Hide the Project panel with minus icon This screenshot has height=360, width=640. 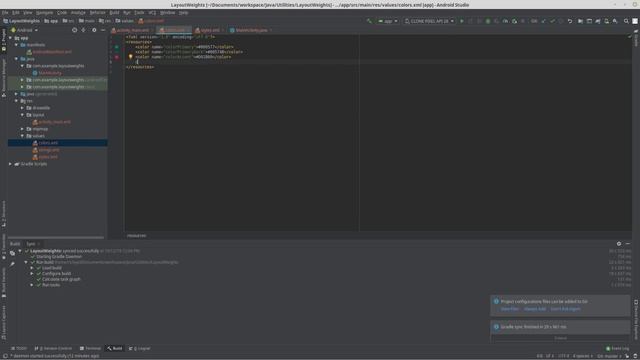point(103,30)
